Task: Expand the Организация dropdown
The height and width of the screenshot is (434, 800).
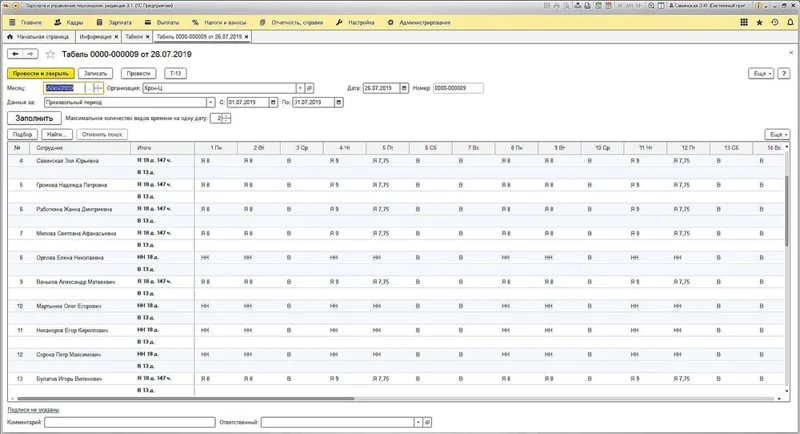Action: [x=300, y=88]
